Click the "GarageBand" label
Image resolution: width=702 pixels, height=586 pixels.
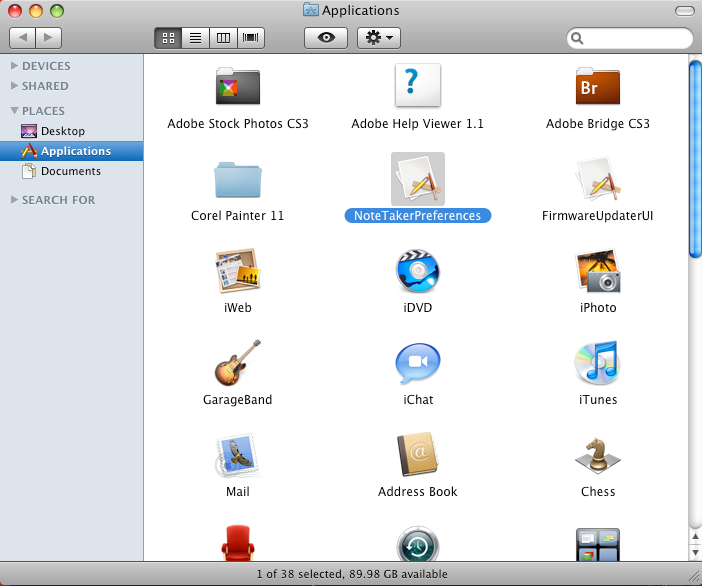[238, 399]
